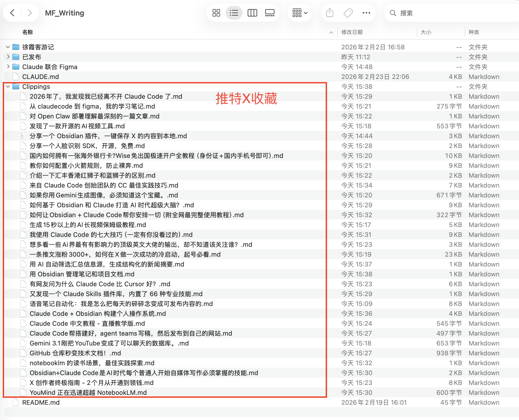Click the 2026年2月19日 16:01 date for README.md

point(374,402)
